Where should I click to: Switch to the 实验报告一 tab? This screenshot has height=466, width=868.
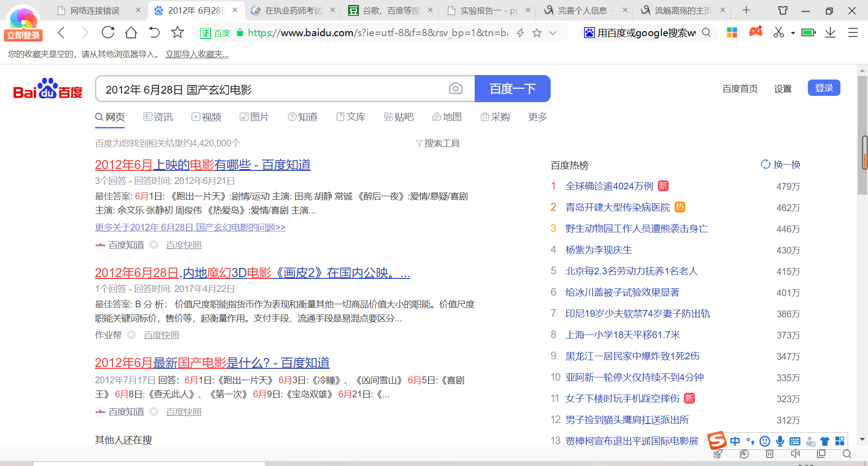489,10
